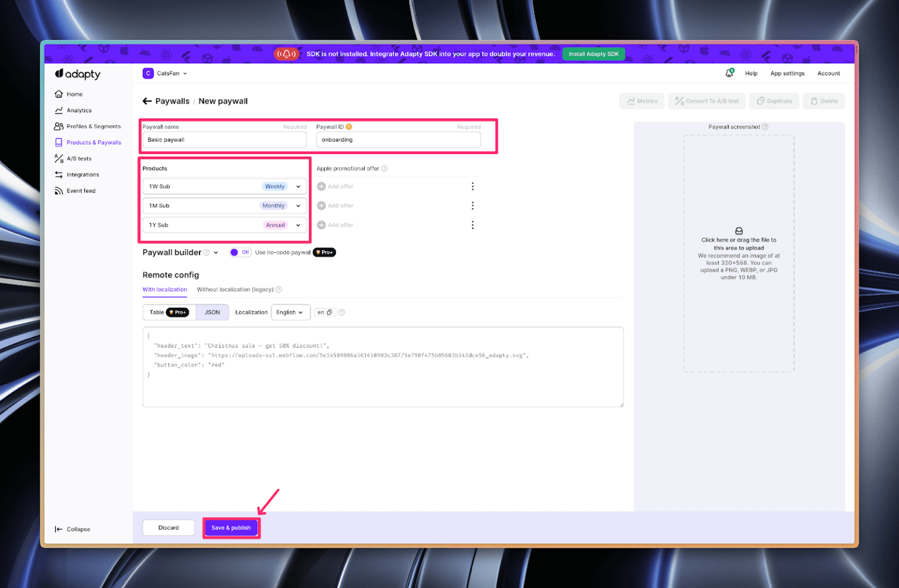Viewport: 899px width, 588px height.
Task: Copy the en locale code icon
Action: [x=330, y=312]
